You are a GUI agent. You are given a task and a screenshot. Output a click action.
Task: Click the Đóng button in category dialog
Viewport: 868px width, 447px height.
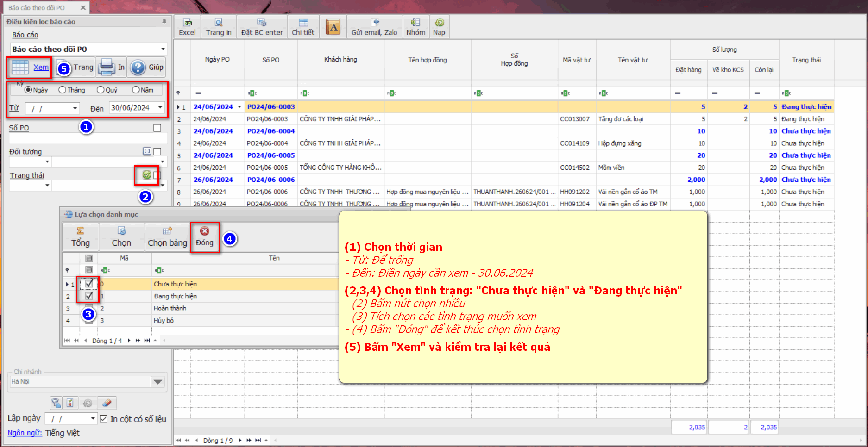[204, 237]
